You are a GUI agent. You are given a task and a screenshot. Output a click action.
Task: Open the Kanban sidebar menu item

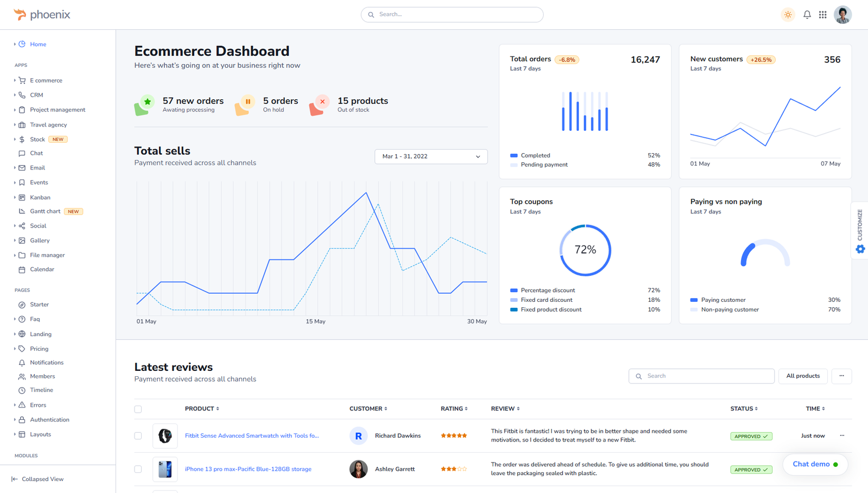(40, 198)
